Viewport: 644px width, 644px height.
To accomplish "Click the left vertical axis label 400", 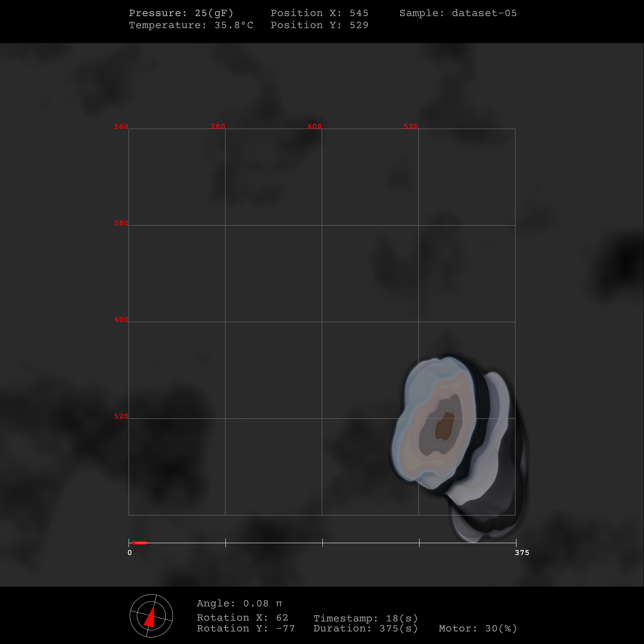I will [x=121, y=320].
